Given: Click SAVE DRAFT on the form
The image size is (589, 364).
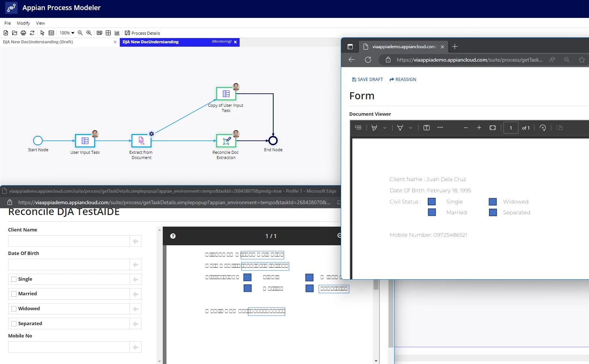Looking at the screenshot, I should coord(368,80).
